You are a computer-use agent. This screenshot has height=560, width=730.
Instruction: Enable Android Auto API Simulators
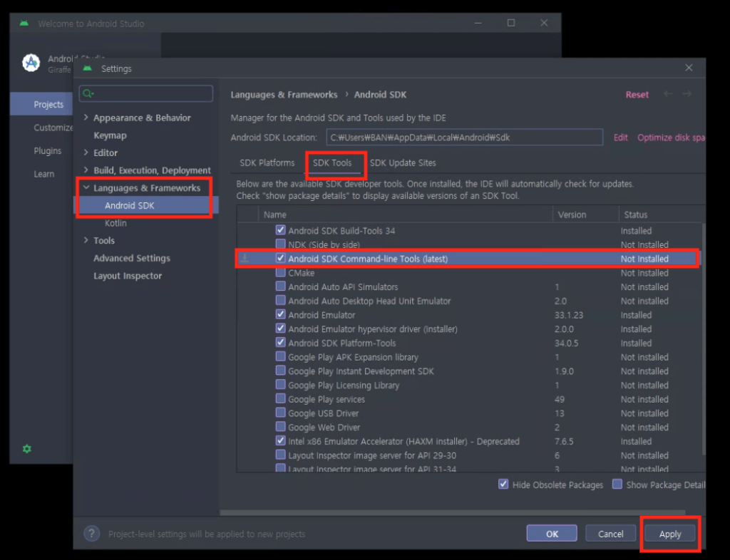[x=280, y=286]
